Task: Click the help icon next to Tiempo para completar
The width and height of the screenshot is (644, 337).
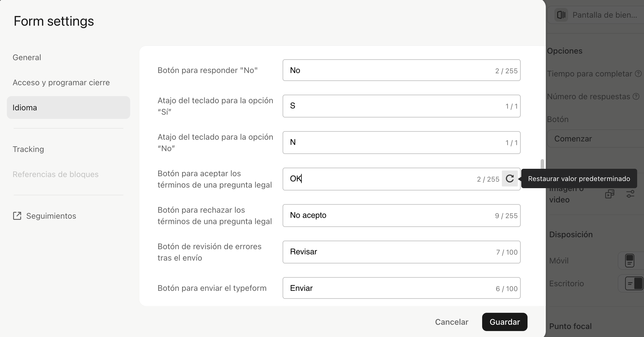Action: point(638,74)
